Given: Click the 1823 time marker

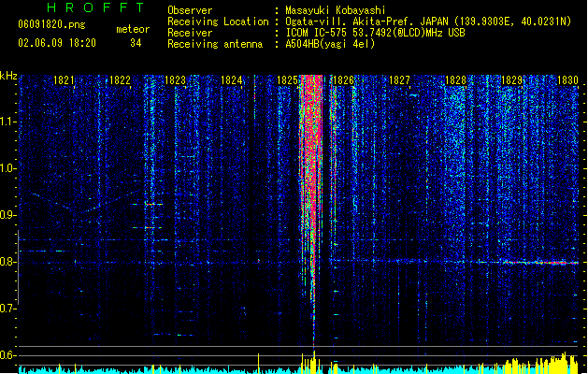Looking at the screenshot, I should coord(176,80).
